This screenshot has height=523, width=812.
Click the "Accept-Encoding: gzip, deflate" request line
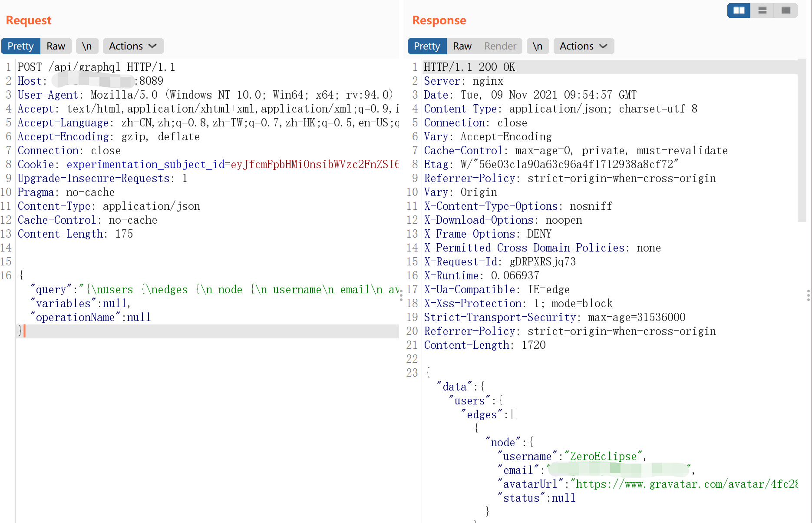pyautogui.click(x=109, y=136)
